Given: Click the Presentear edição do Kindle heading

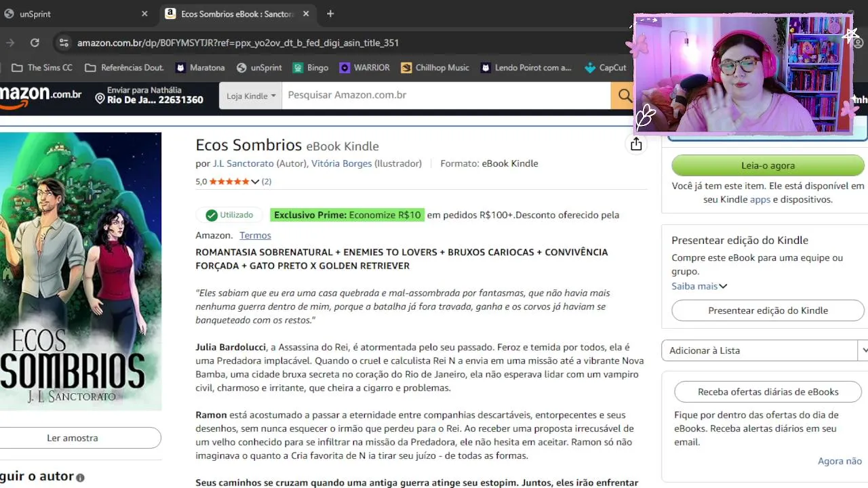Looking at the screenshot, I should coord(740,240).
